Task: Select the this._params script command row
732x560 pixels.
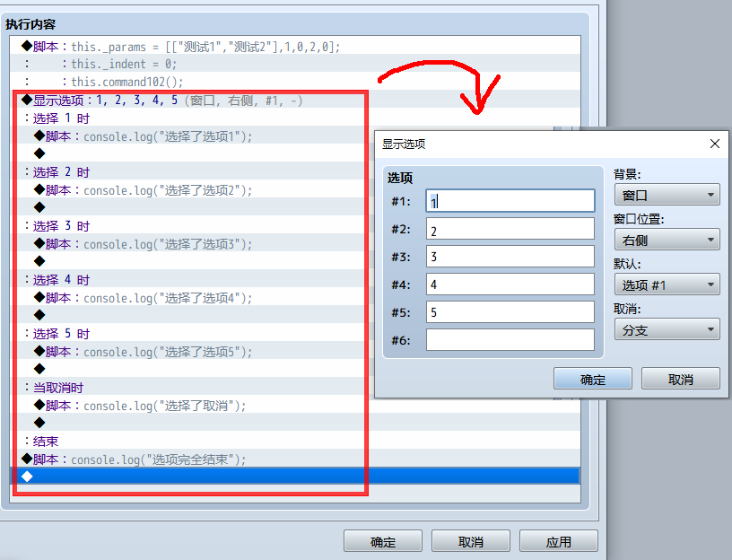Action: click(x=295, y=47)
